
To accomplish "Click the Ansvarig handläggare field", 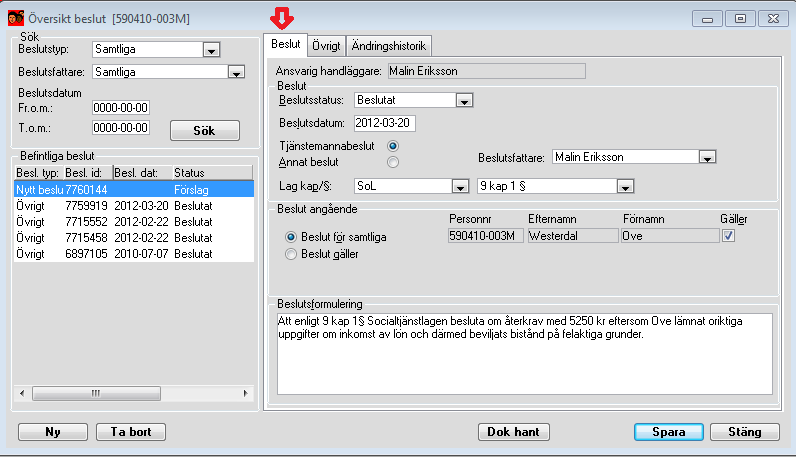I will click(486, 71).
